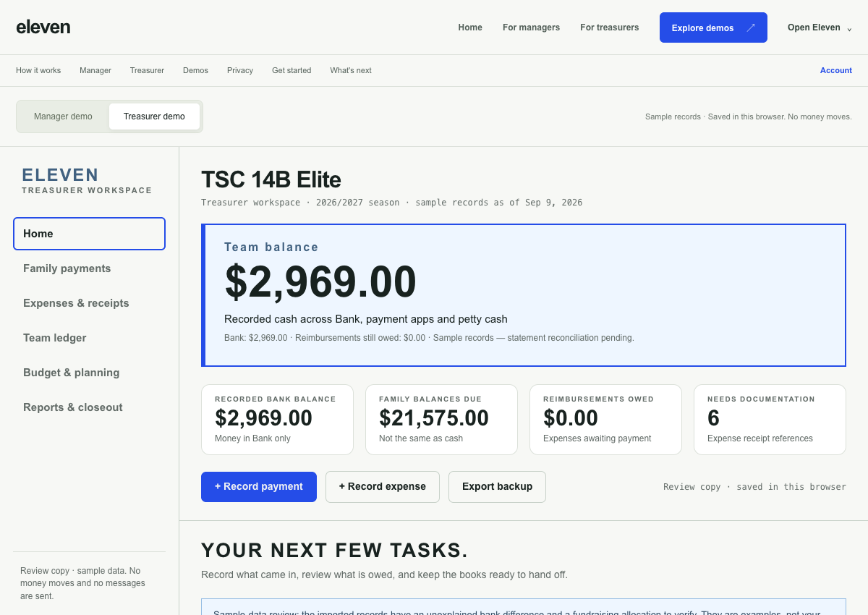
Task: Select the Treasurer subnav item
Action: [x=147, y=70]
